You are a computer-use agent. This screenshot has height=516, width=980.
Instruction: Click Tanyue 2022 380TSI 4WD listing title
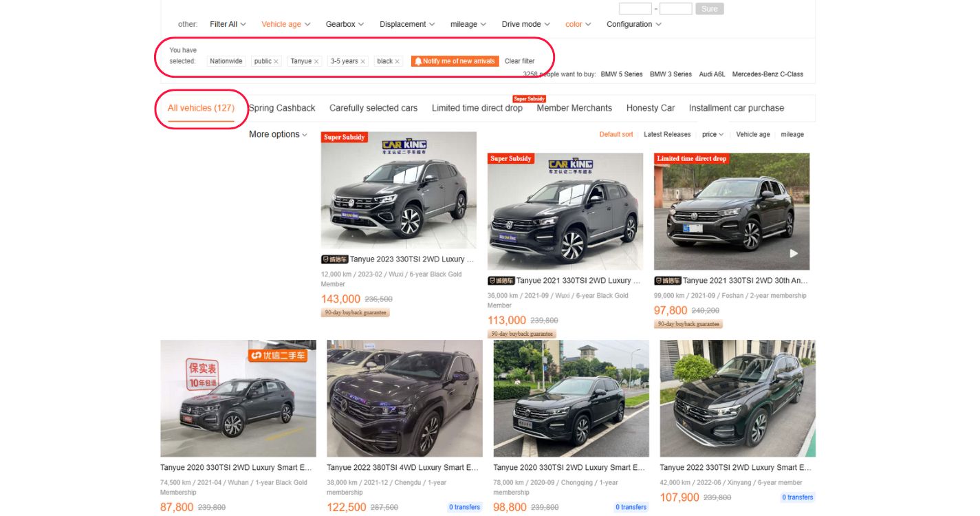tap(402, 468)
